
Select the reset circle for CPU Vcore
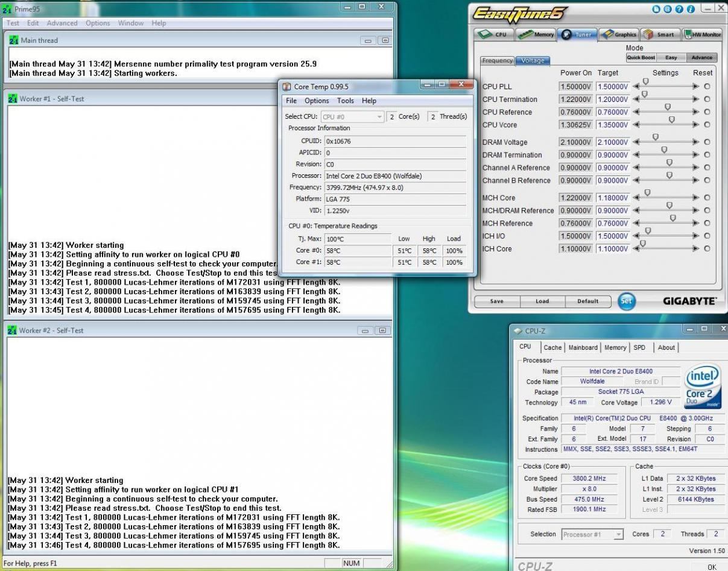(707, 125)
